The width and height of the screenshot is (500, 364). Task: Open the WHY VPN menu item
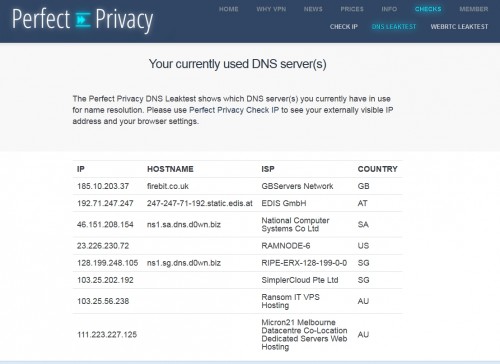(x=271, y=9)
